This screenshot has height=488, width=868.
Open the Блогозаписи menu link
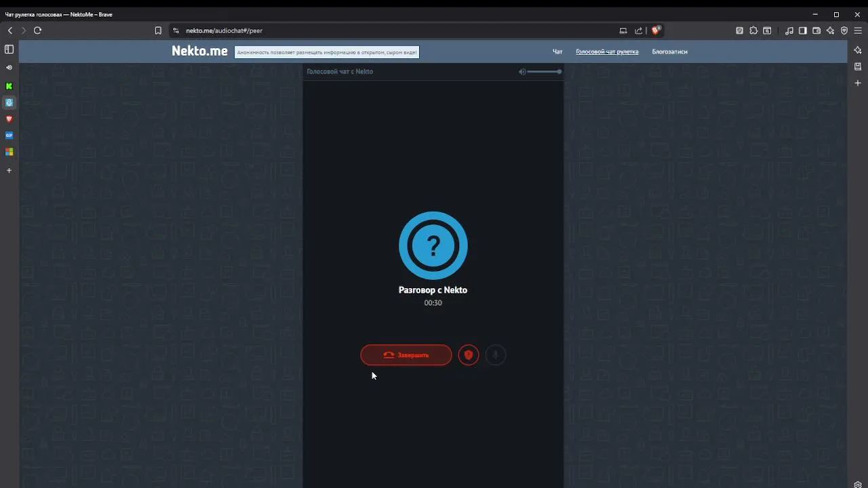point(670,52)
